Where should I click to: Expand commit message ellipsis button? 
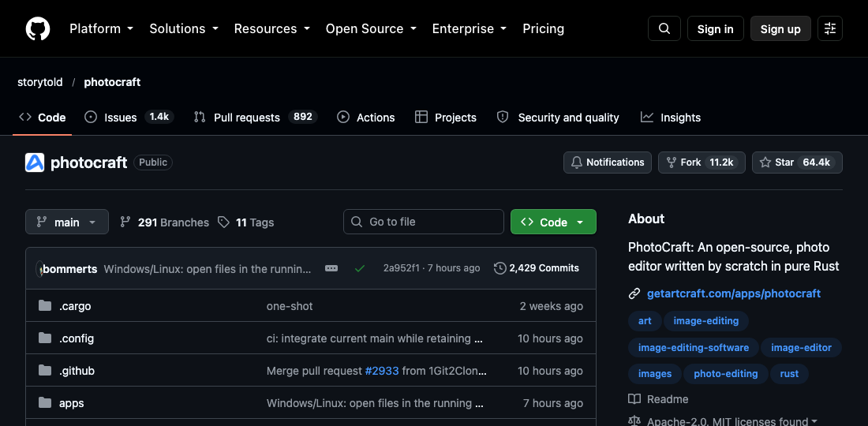(331, 268)
